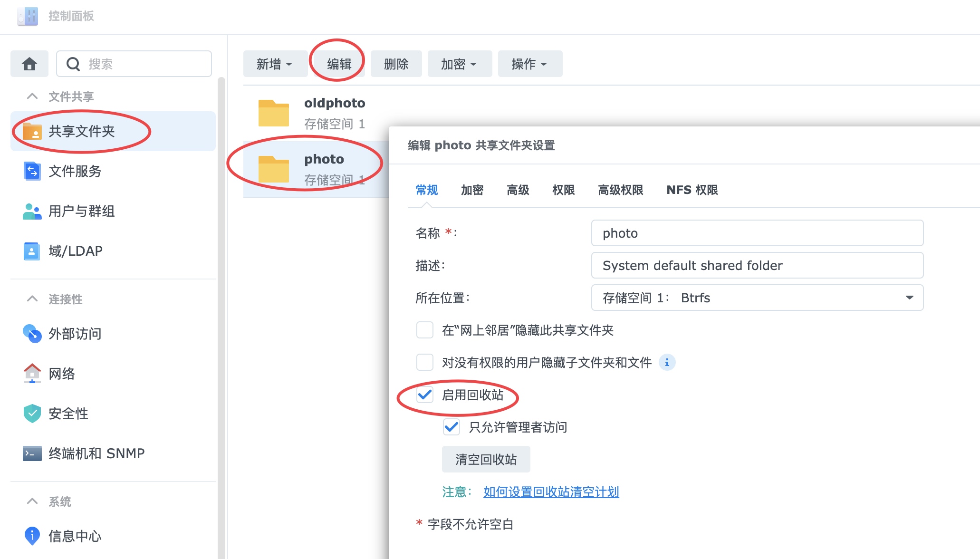
Task: Open 文件服务 via its icon
Action: (x=32, y=171)
